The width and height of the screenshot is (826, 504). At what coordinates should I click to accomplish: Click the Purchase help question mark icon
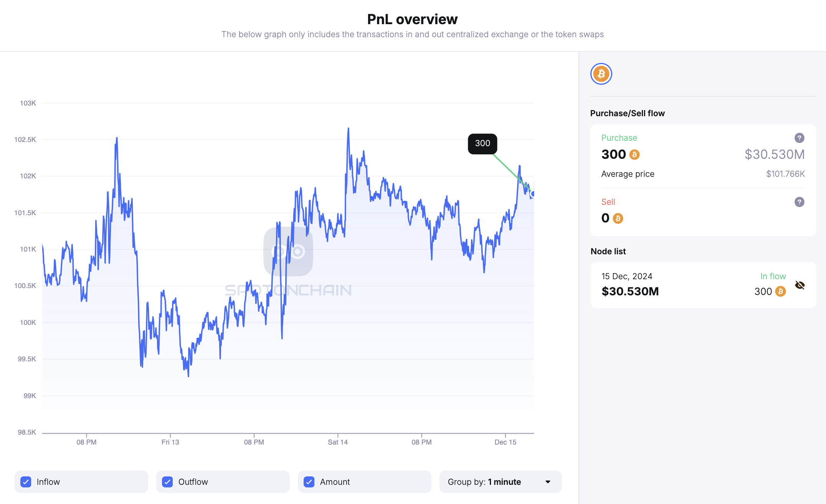coord(799,138)
